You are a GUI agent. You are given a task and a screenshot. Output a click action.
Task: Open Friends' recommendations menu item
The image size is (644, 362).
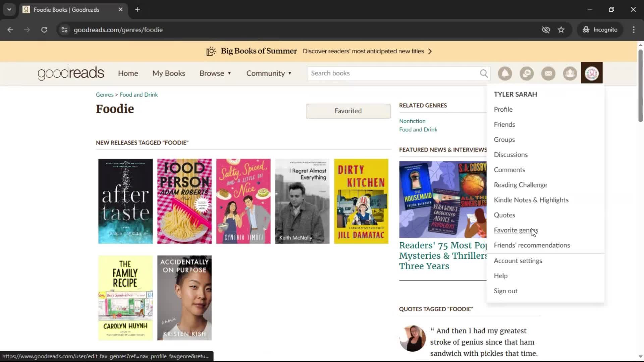[532, 245]
